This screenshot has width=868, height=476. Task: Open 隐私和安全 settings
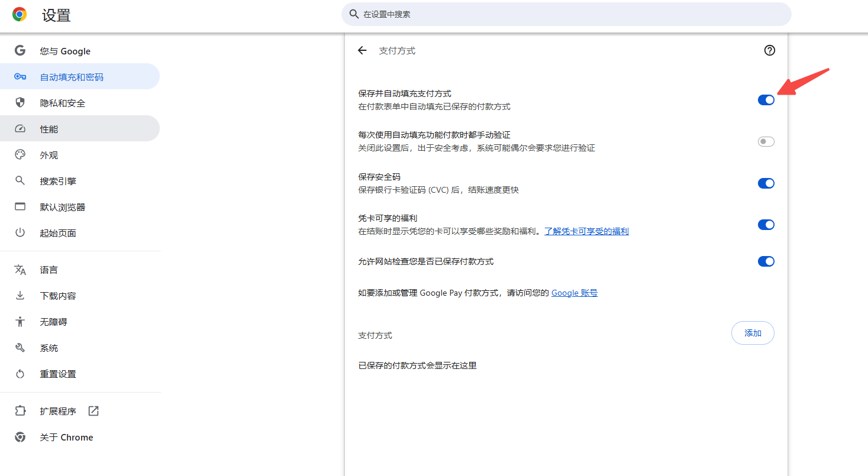point(80,103)
